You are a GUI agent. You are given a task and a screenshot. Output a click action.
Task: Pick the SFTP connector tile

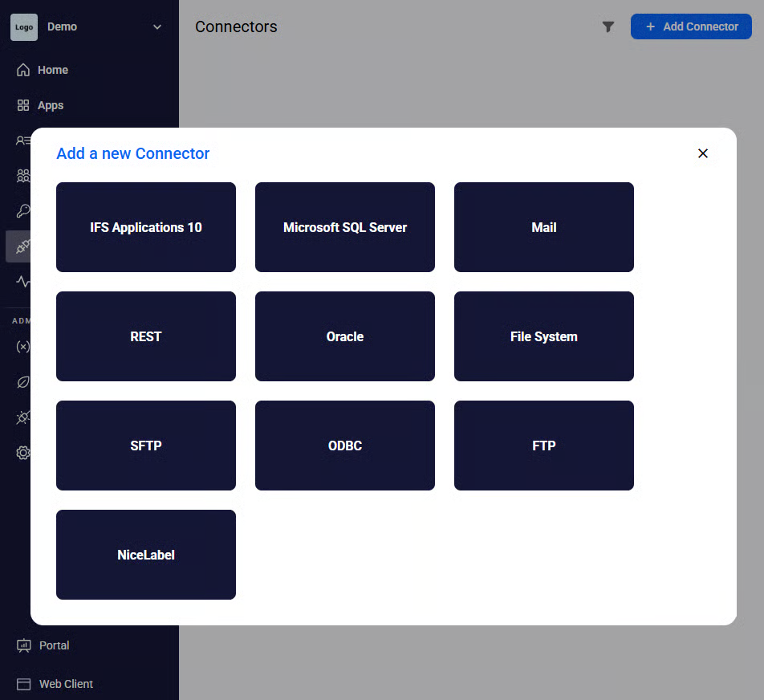[x=146, y=446]
